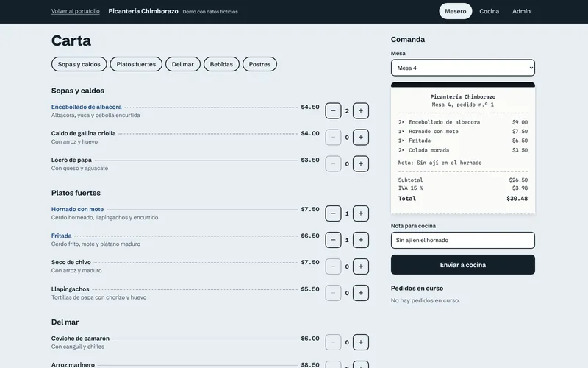The height and width of the screenshot is (368, 588).
Task: Click Locro de papa dish name
Action: point(71,160)
